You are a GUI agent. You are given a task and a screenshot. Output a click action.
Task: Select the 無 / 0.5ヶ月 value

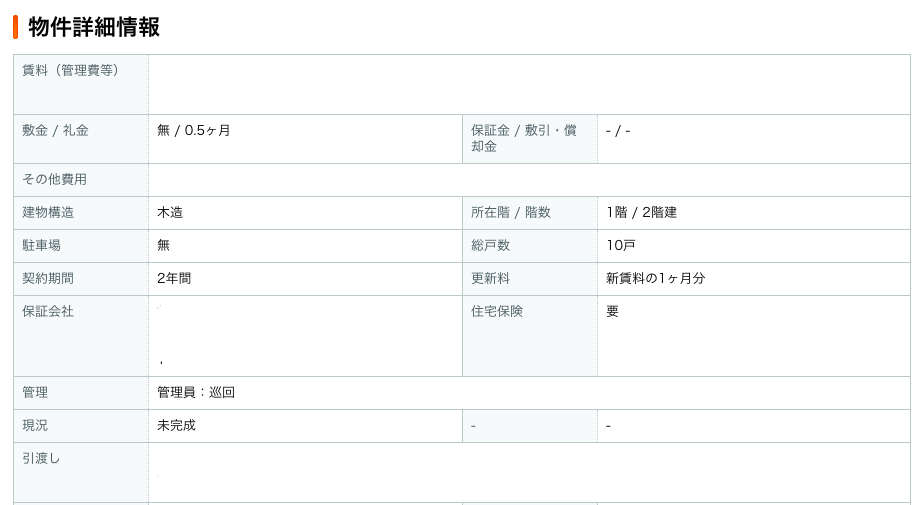pyautogui.click(x=193, y=131)
